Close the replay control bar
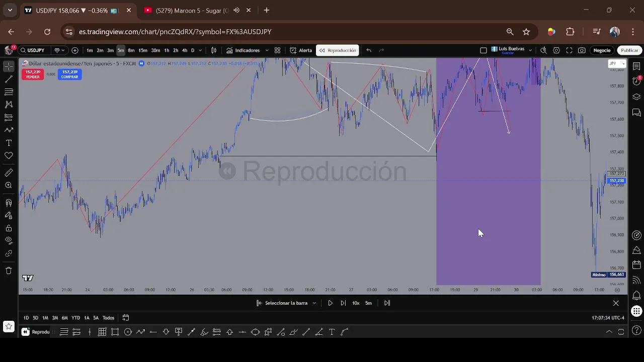The width and height of the screenshot is (644, 362). point(616,303)
